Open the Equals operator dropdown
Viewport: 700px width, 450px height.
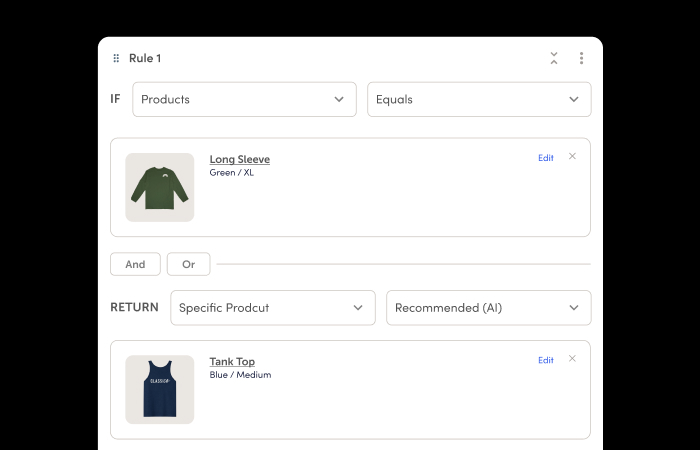pyautogui.click(x=479, y=99)
